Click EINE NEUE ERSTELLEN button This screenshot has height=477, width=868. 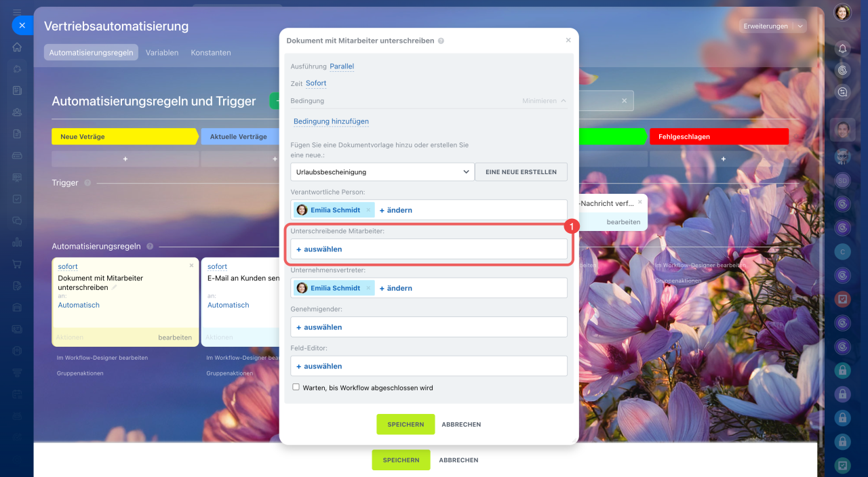click(x=521, y=172)
